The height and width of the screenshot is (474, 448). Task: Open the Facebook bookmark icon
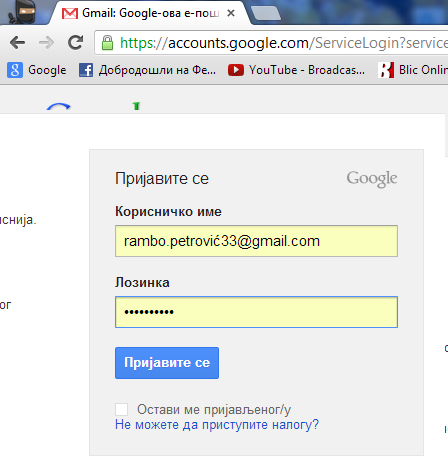[86, 70]
